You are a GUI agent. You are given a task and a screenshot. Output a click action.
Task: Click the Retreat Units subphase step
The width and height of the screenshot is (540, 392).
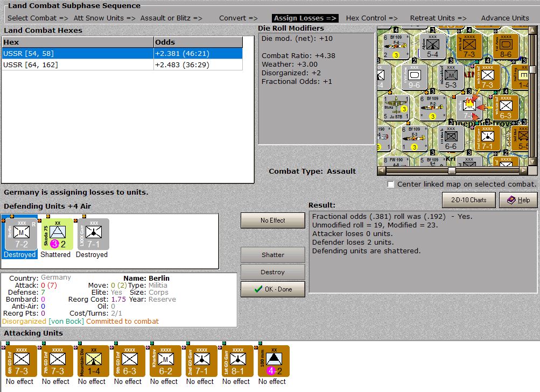438,18
